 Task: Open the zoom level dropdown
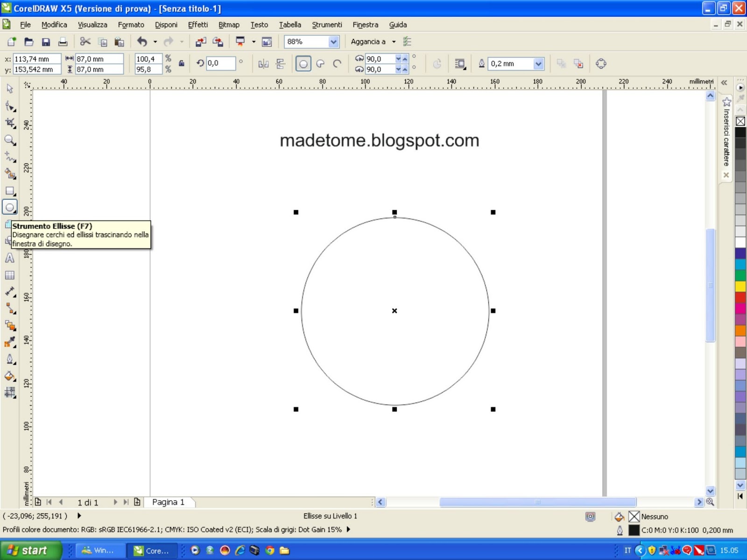pos(333,42)
